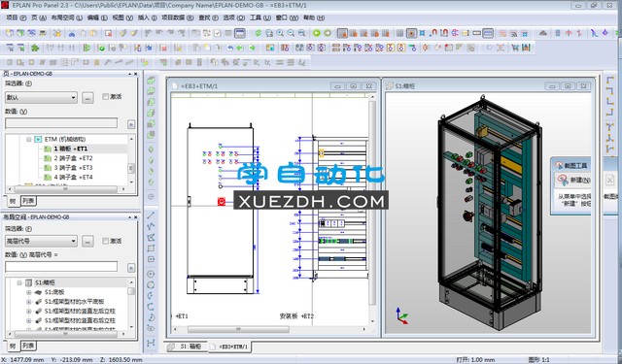Expand S1:框架型材的竖直左后立柱 node
Image resolution: width=622 pixels, height=364 pixels.
click(x=28, y=312)
